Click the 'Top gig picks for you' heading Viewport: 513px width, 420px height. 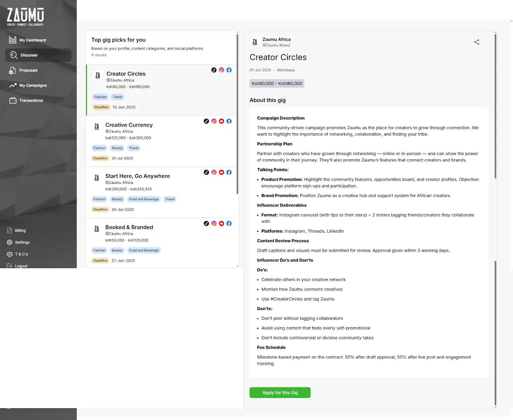click(118, 40)
